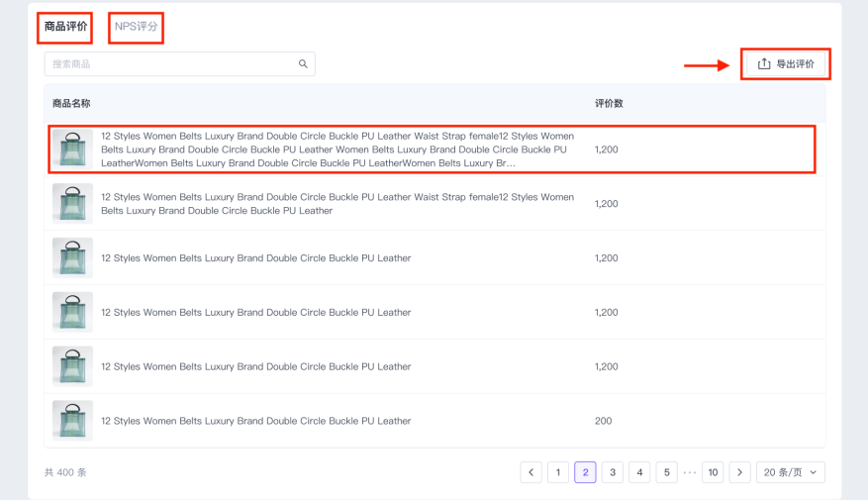Screen dimensions: 868x500
Task: Open the first product's thumbnail image
Action: click(72, 150)
